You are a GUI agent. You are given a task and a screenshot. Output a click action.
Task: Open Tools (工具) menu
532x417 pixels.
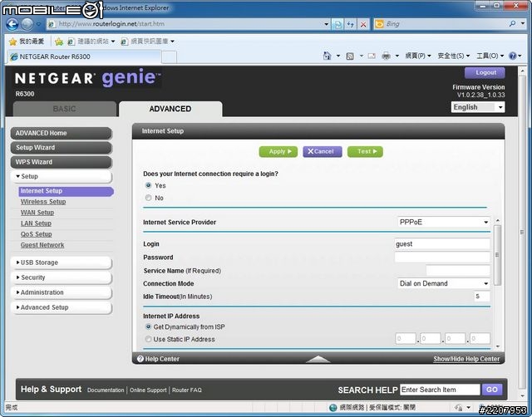pos(490,56)
